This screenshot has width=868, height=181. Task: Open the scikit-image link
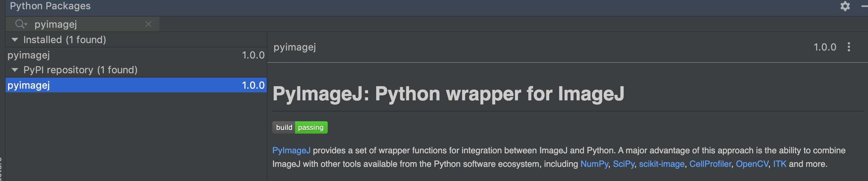[x=663, y=164]
